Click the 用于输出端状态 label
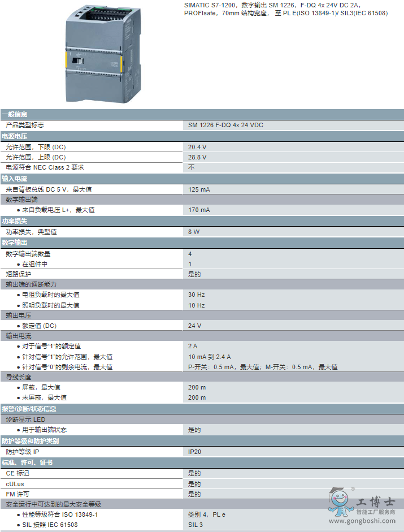The width and height of the screenshot is (404, 532). pos(44,430)
